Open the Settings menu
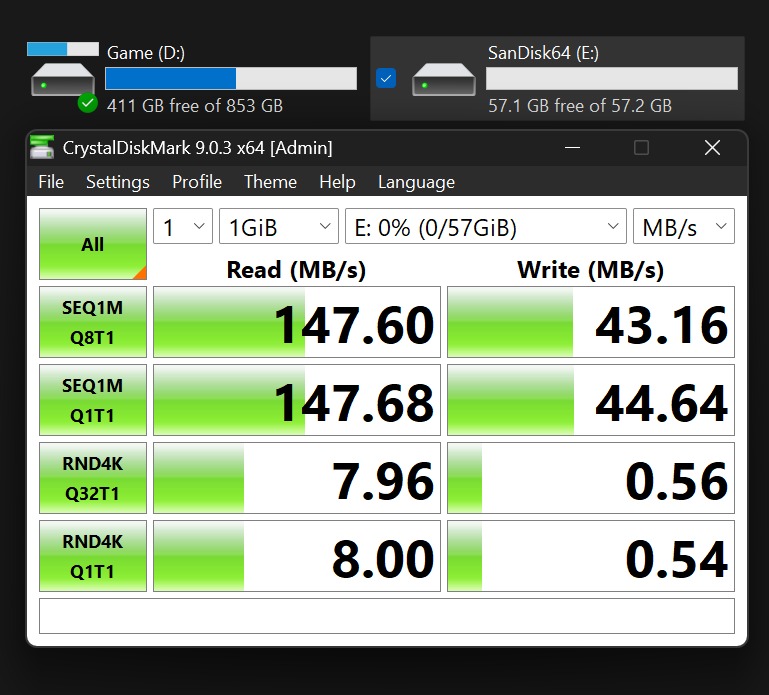769x695 pixels. [118, 182]
